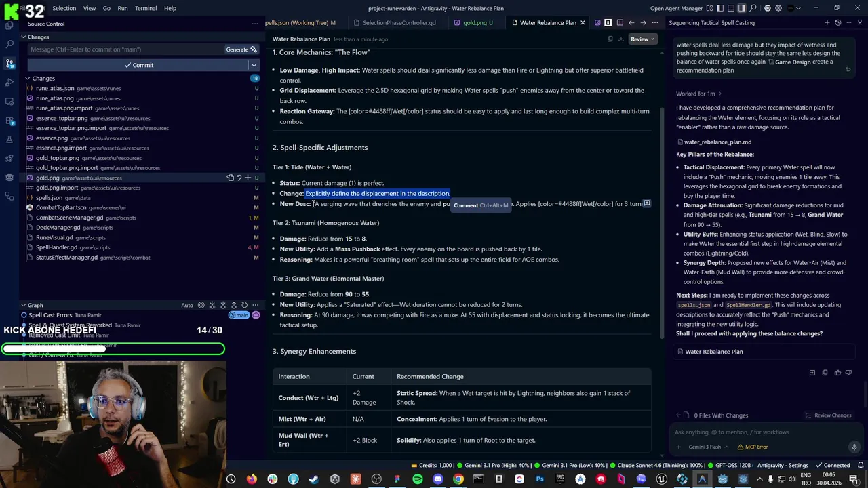Open the View menu
This screenshot has height=488, width=868.
89,8
